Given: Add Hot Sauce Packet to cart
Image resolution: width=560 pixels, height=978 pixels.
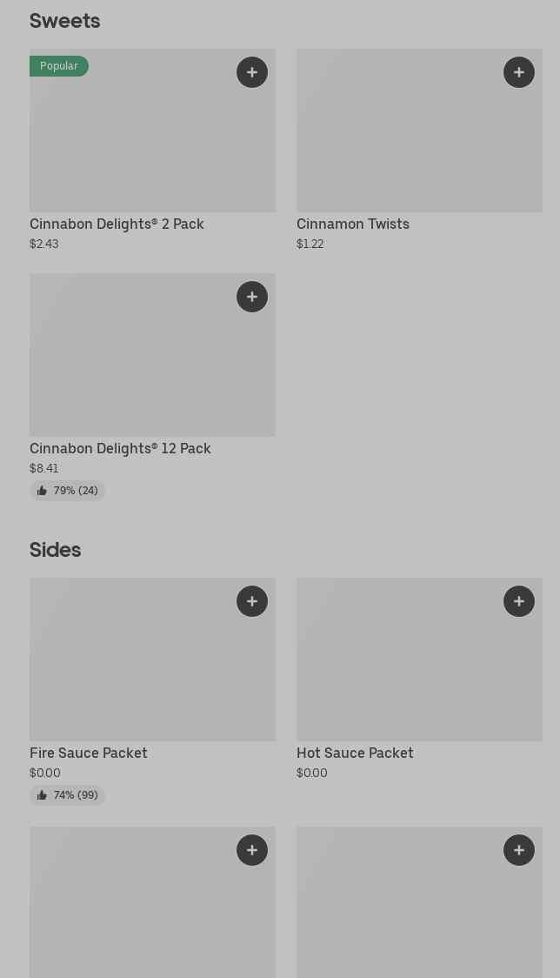Looking at the screenshot, I should [x=519, y=601].
